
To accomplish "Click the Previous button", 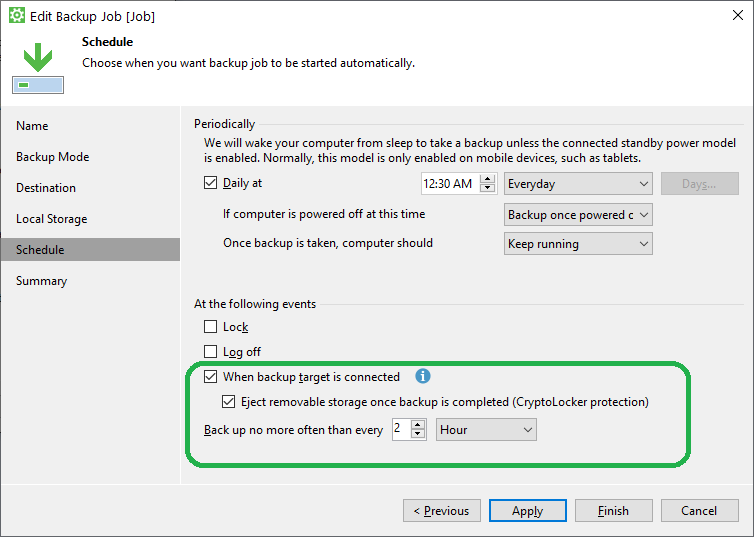I will tap(441, 511).
